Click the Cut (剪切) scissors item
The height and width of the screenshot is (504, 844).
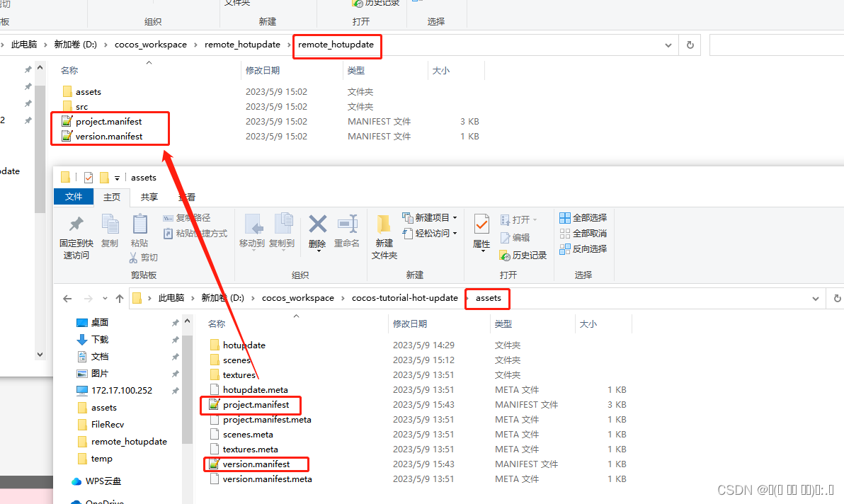[x=143, y=258]
